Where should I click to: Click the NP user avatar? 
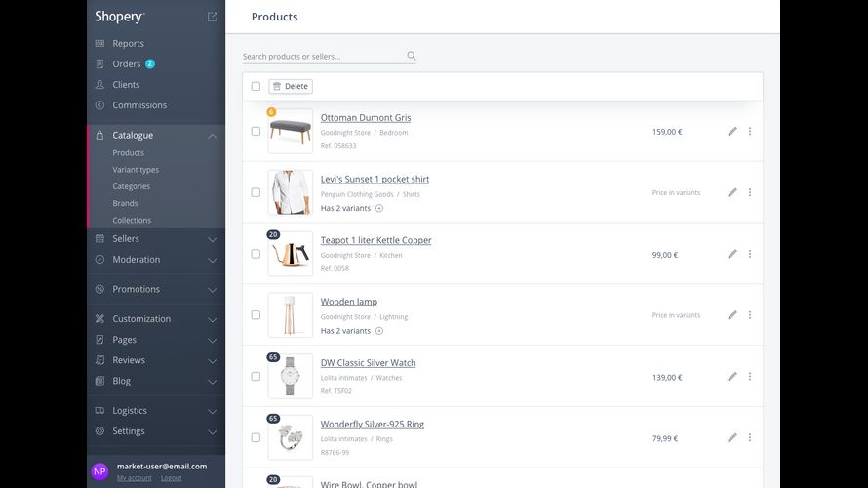click(x=99, y=471)
